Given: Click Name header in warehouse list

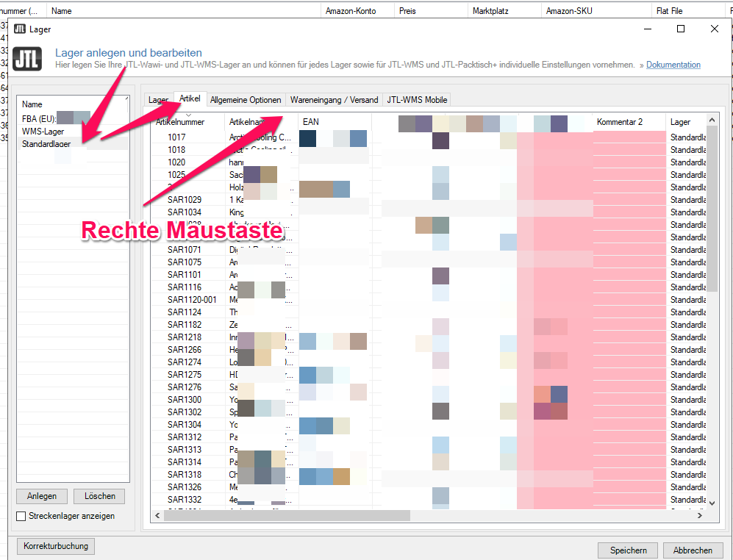Looking at the screenshot, I should (x=73, y=104).
